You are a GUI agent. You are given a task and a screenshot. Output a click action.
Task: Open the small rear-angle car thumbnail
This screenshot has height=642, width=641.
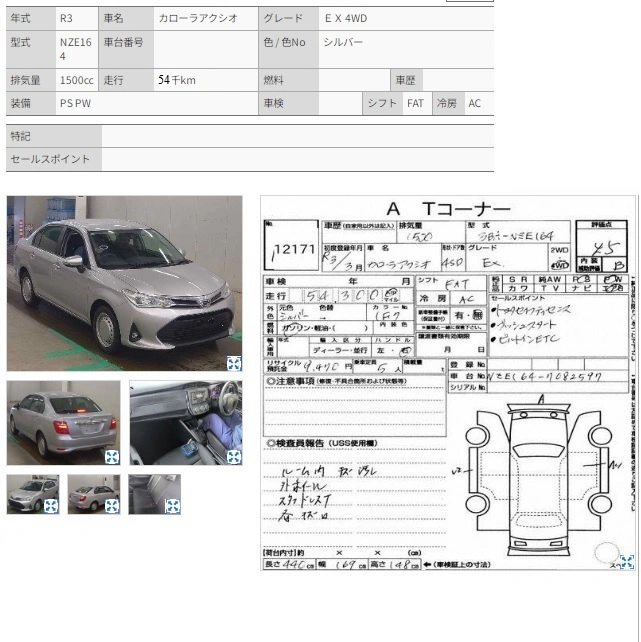pos(94,494)
